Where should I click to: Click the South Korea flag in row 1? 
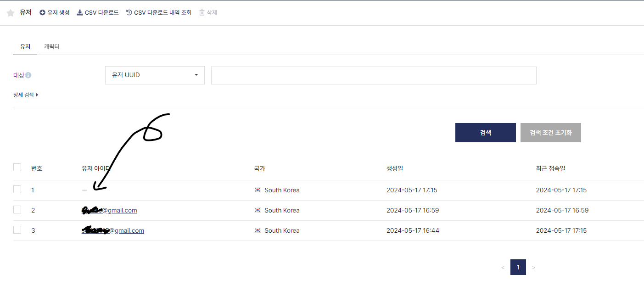258,190
